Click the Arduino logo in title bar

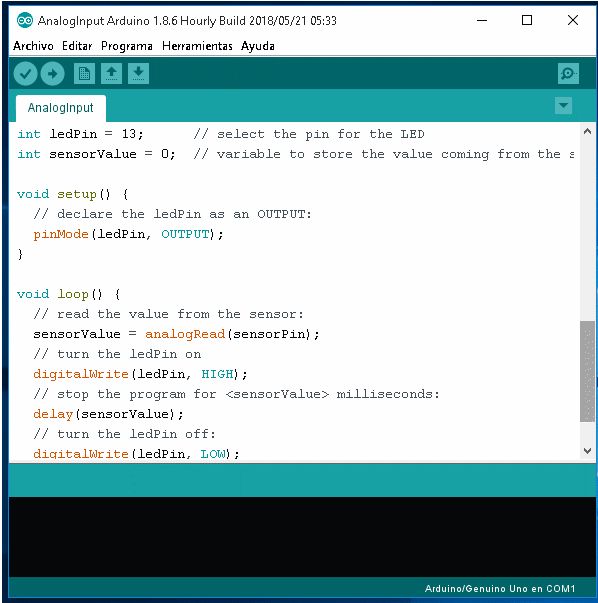tap(25, 20)
